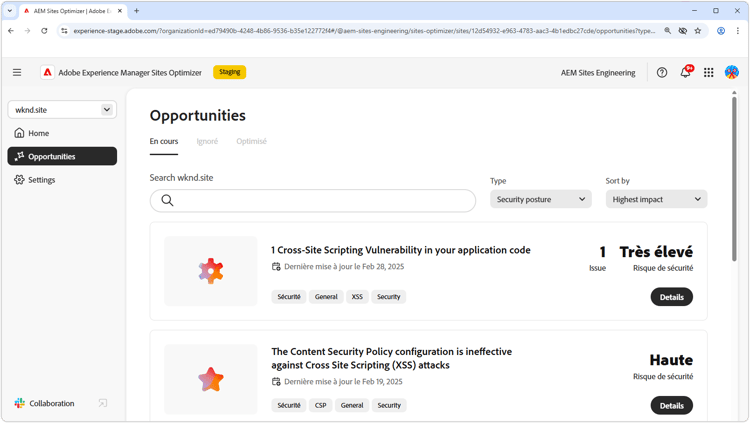This screenshot has width=750, height=423.
Task: Click the Settings gear icon in sidebar
Action: click(x=19, y=180)
